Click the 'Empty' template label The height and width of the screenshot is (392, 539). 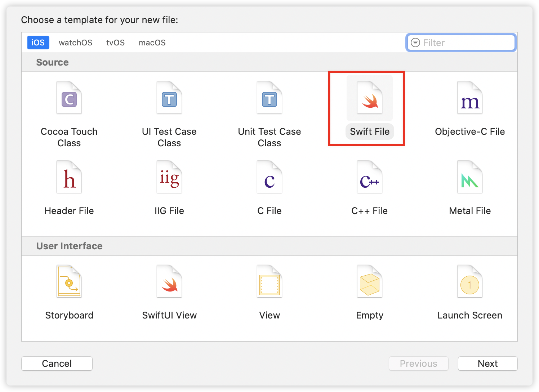pyautogui.click(x=370, y=315)
